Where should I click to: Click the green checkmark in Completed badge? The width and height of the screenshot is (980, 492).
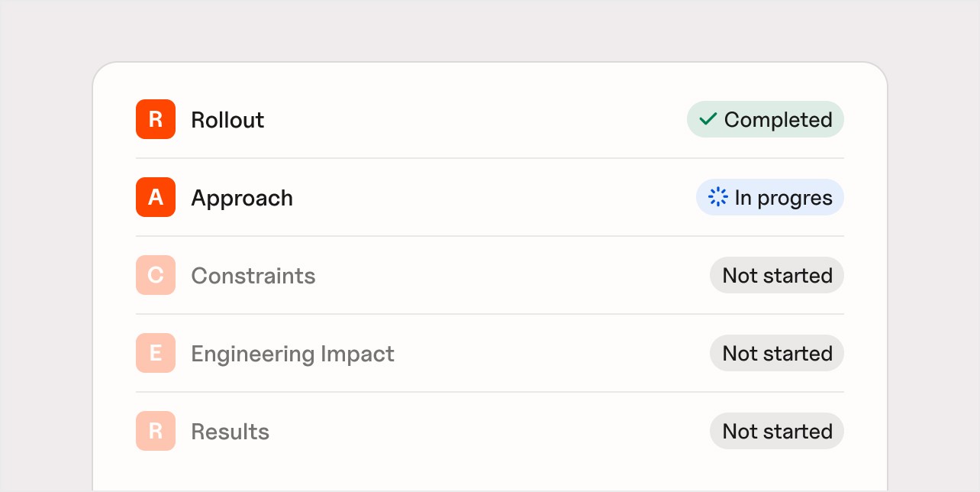click(708, 119)
